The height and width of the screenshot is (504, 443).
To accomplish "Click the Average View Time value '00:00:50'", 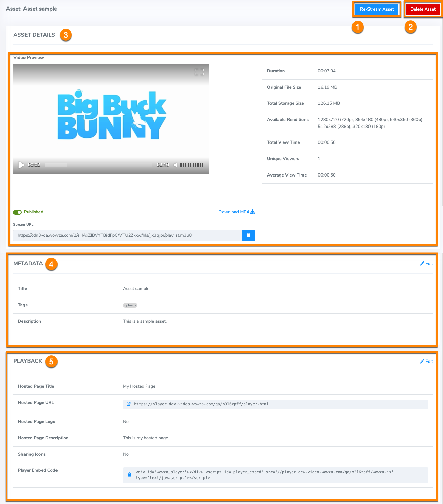I will pyautogui.click(x=327, y=175).
